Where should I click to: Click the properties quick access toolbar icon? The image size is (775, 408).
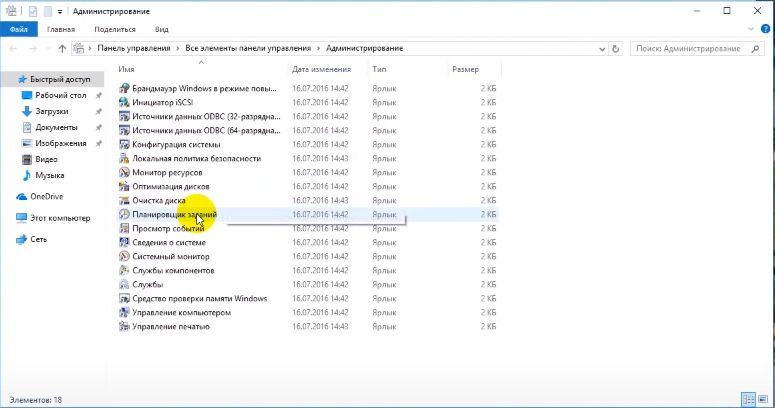(x=33, y=11)
